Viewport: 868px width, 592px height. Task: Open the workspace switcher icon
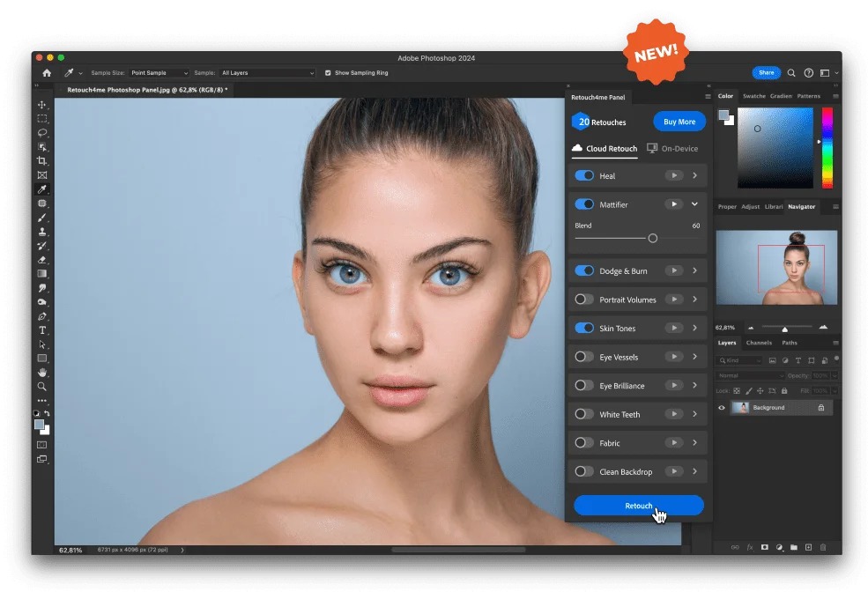tap(825, 72)
